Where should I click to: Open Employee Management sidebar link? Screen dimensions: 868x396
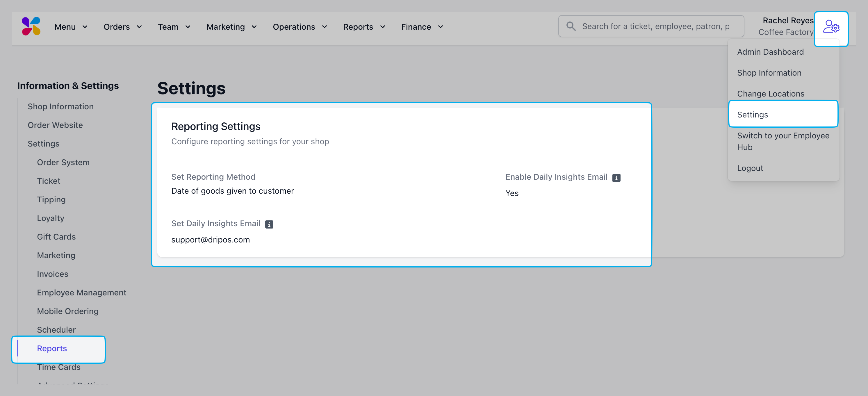tap(81, 292)
